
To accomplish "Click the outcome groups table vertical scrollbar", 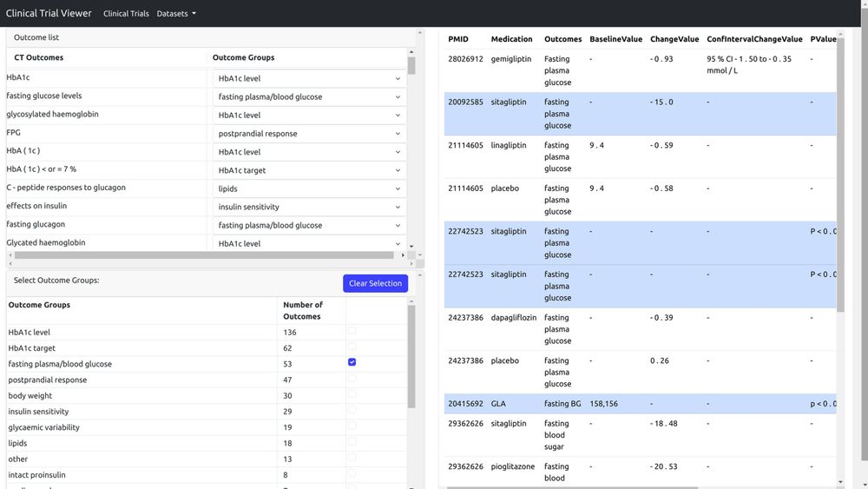I will click(x=411, y=357).
